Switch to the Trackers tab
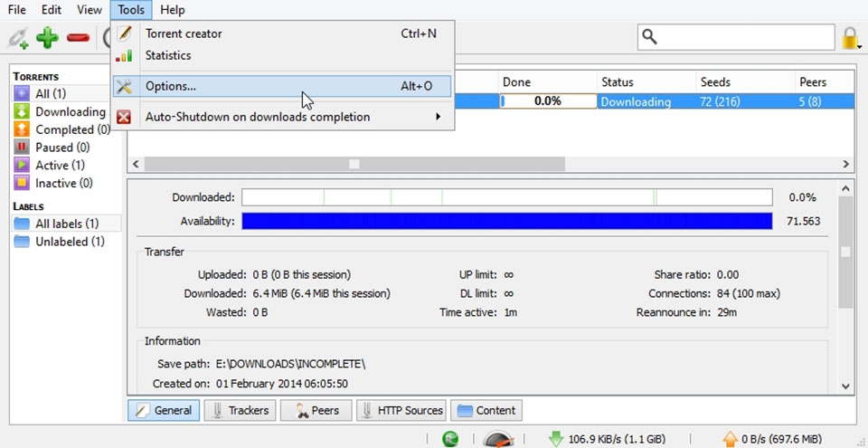This screenshot has width=868, height=448. [x=240, y=410]
